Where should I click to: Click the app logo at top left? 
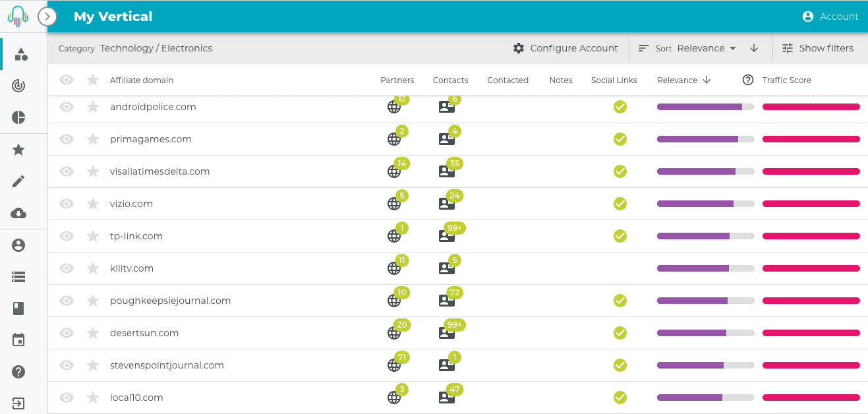pos(18,16)
